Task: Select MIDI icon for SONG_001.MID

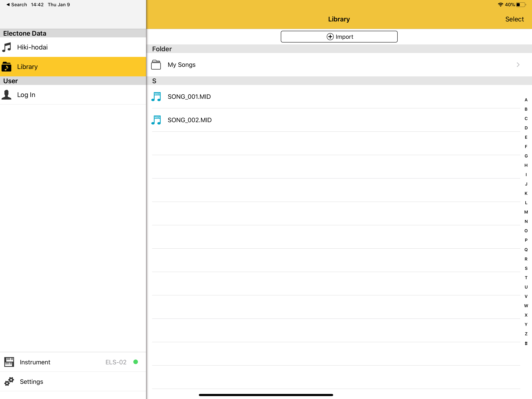Action: [156, 97]
